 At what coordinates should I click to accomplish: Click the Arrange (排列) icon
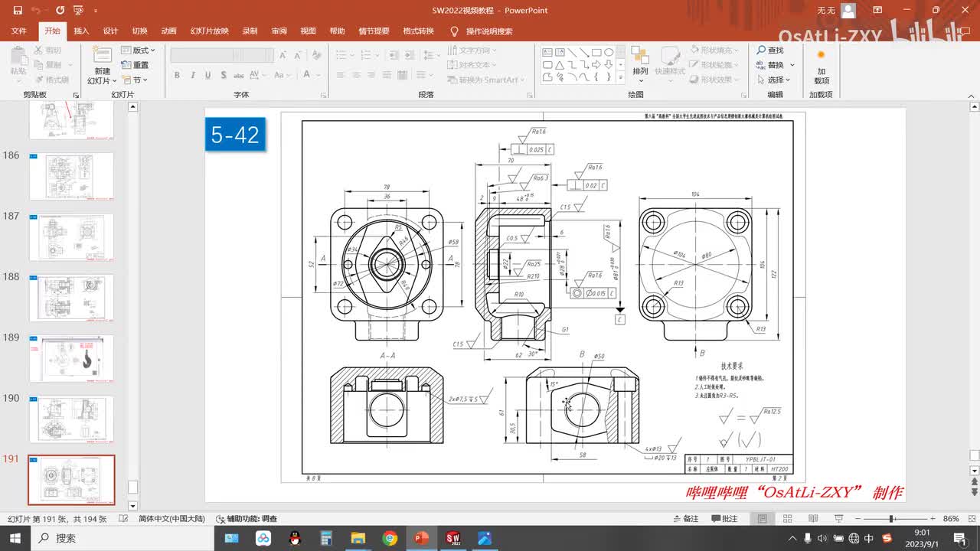coord(640,55)
